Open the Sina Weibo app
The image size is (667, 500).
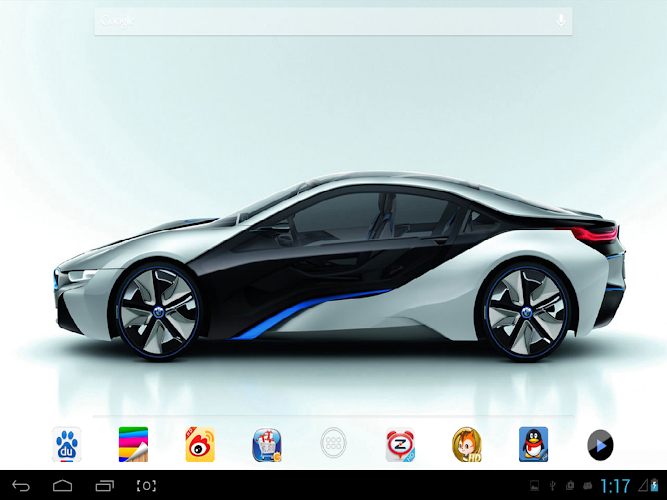click(200, 444)
